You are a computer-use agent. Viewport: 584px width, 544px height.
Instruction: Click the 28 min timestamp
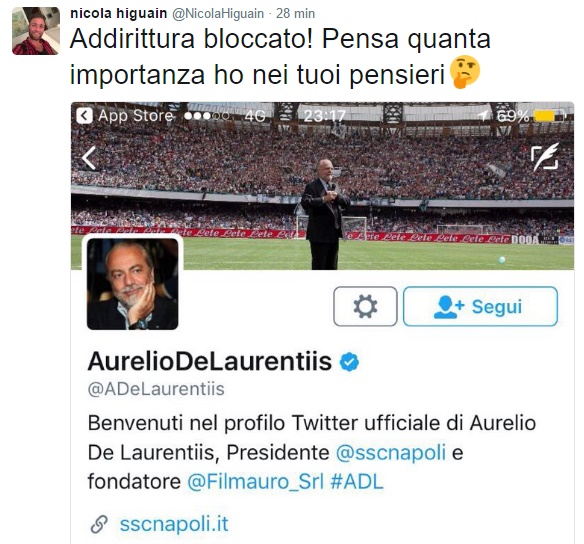[x=295, y=13]
